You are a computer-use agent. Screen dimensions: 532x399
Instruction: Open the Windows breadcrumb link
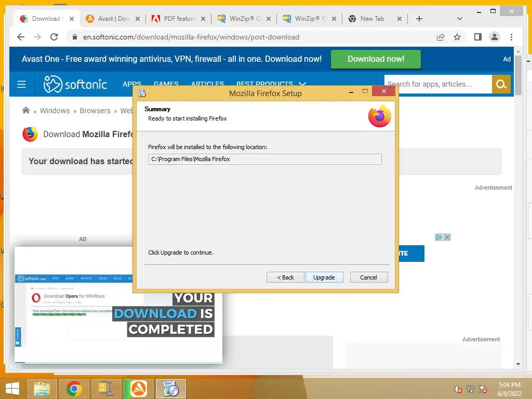click(55, 111)
